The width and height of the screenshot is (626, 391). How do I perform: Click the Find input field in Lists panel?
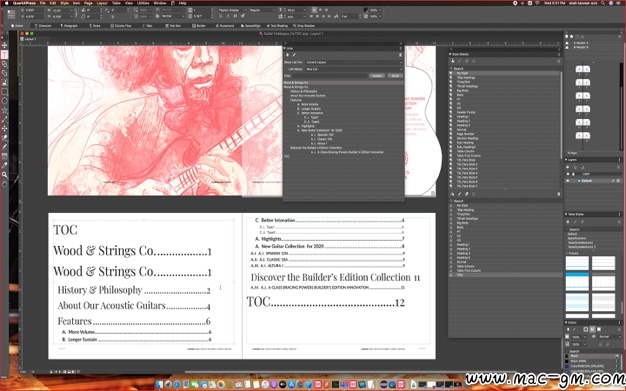click(x=329, y=75)
